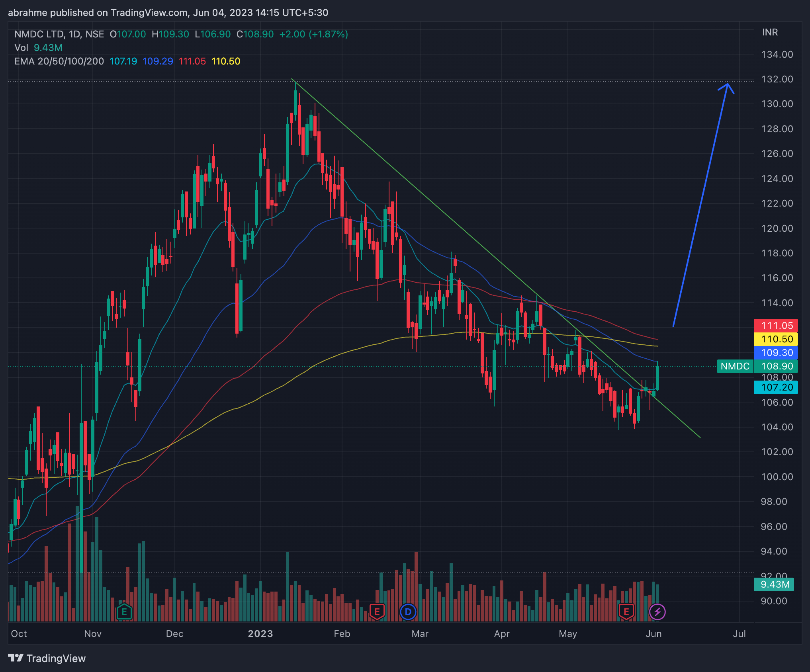Click the TradingView logo at the bottom
Image resolution: width=810 pixels, height=672 pixels.
(47, 658)
